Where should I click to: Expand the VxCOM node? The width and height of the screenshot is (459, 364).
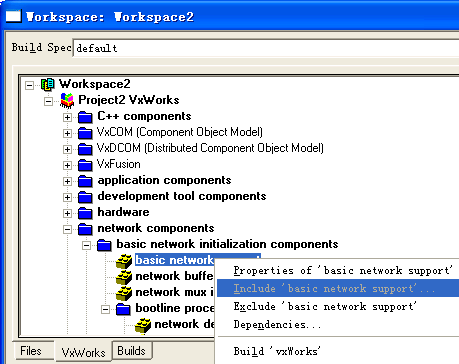[67, 133]
